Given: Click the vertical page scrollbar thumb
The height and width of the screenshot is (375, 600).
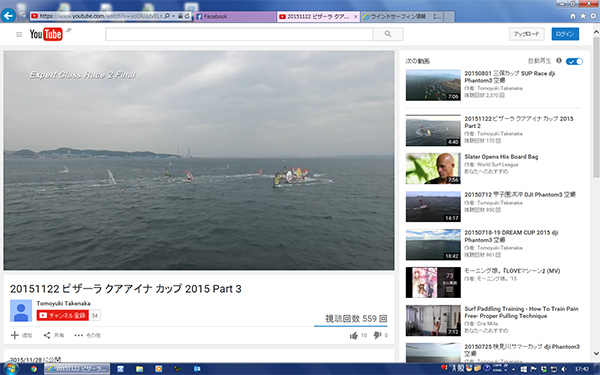Looking at the screenshot, I should pyautogui.click(x=596, y=107).
